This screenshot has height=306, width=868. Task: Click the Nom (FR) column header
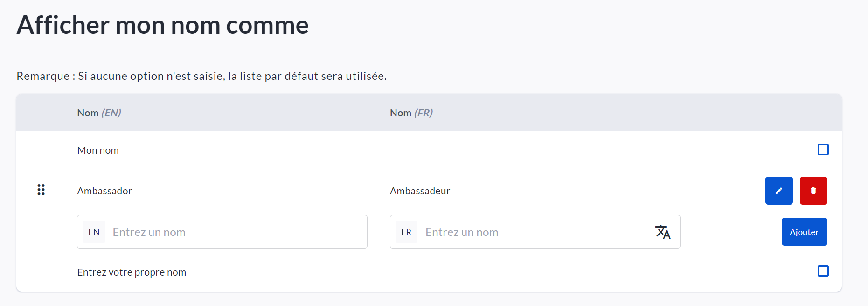pos(411,113)
